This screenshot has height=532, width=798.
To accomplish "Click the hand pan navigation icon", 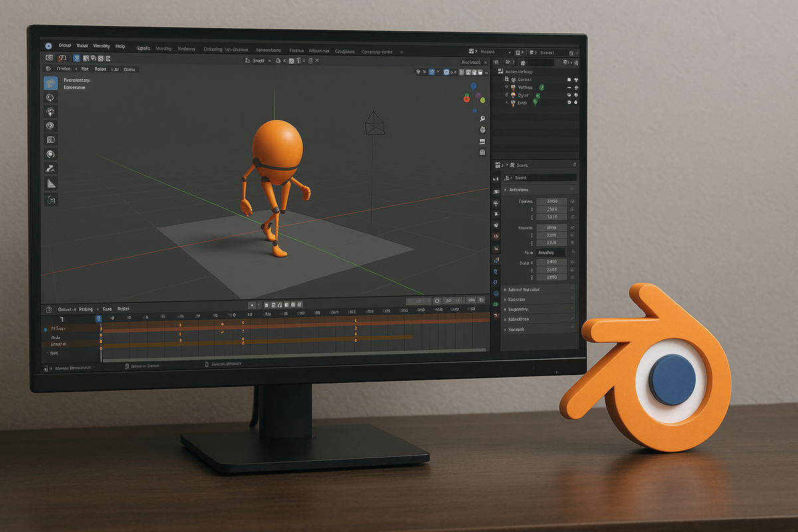I will click(x=481, y=130).
